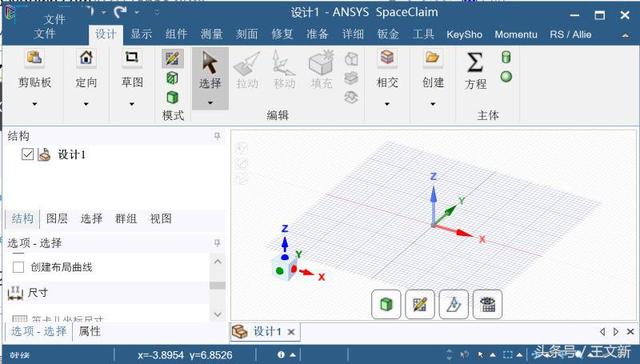Activate the 移动 move tool
The height and width of the screenshot is (364, 640).
click(x=284, y=69)
